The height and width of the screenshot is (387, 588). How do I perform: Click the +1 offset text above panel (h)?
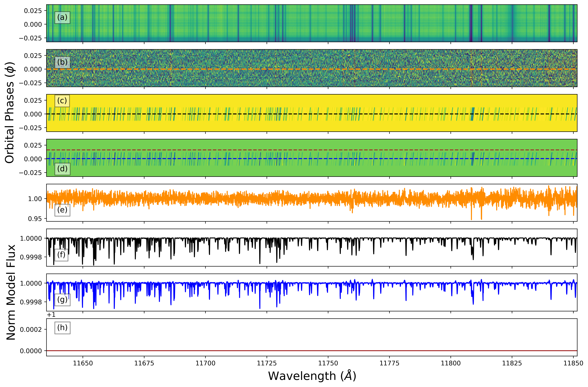click(x=51, y=315)
